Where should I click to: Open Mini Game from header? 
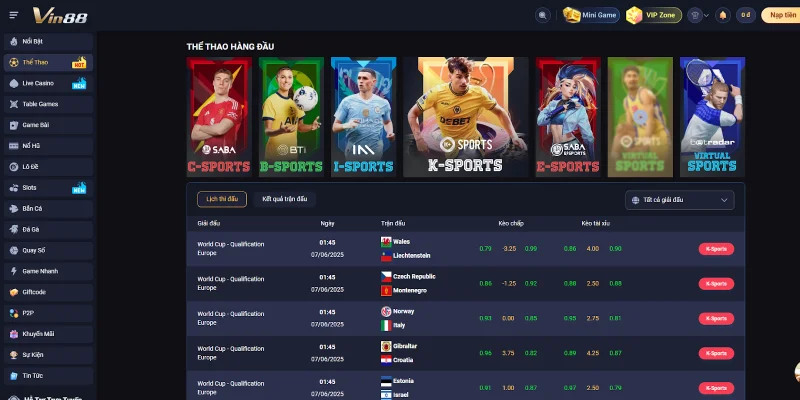591,15
